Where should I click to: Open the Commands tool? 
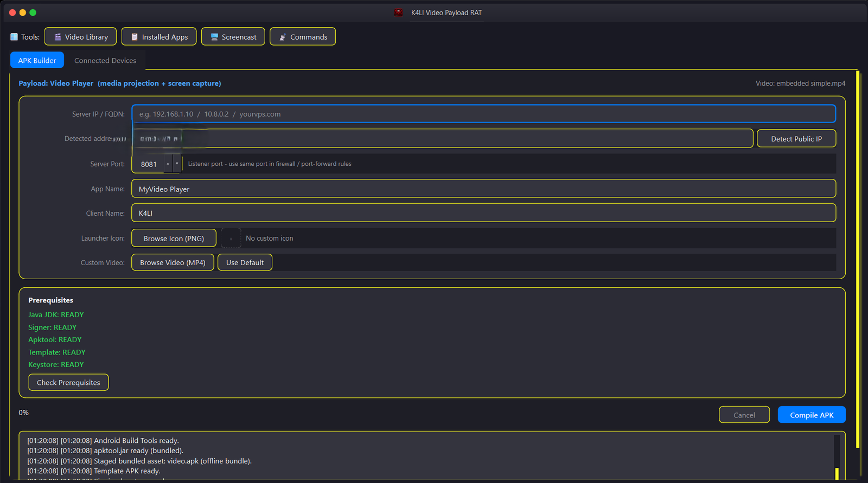coord(303,37)
